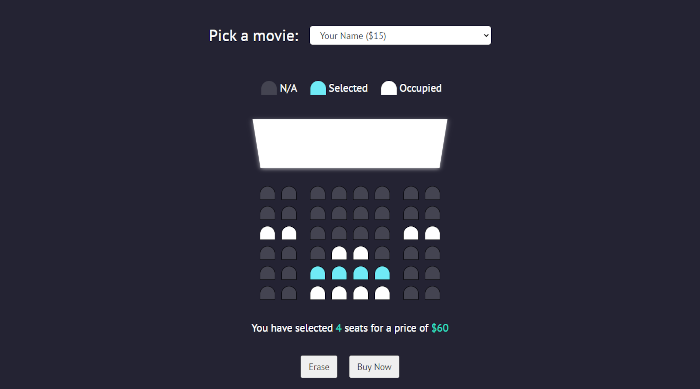The width and height of the screenshot is (700, 389).
Task: Deselect the second cyan selected seat
Action: pyautogui.click(x=339, y=273)
